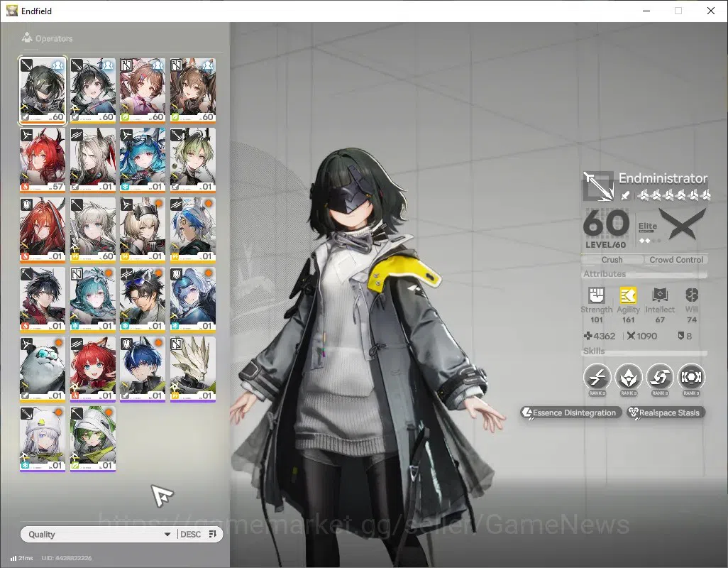The image size is (728, 568).
Task: Select the gray panda-like operator card
Action: (x=43, y=369)
